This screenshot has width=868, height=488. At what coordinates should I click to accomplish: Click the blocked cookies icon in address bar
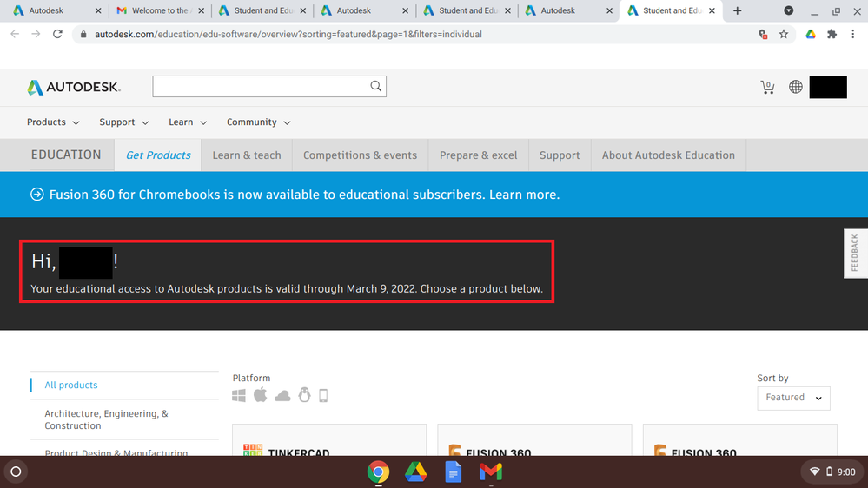coord(763,35)
